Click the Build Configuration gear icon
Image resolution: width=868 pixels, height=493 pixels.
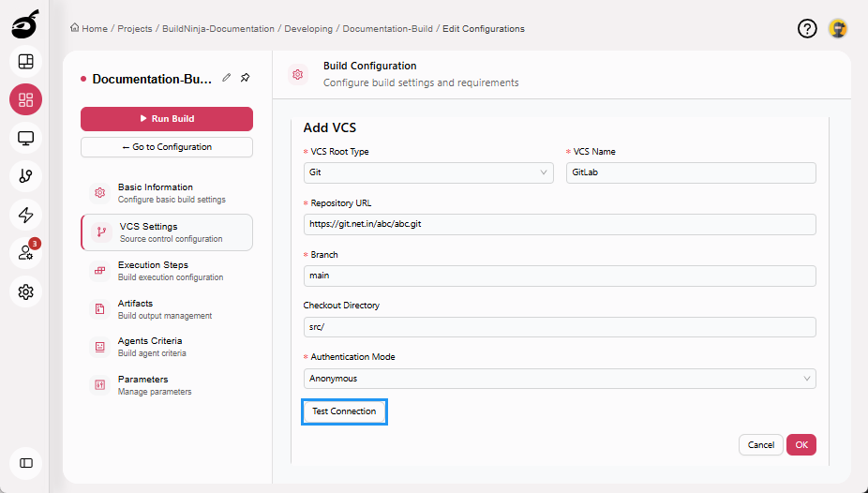(x=298, y=74)
